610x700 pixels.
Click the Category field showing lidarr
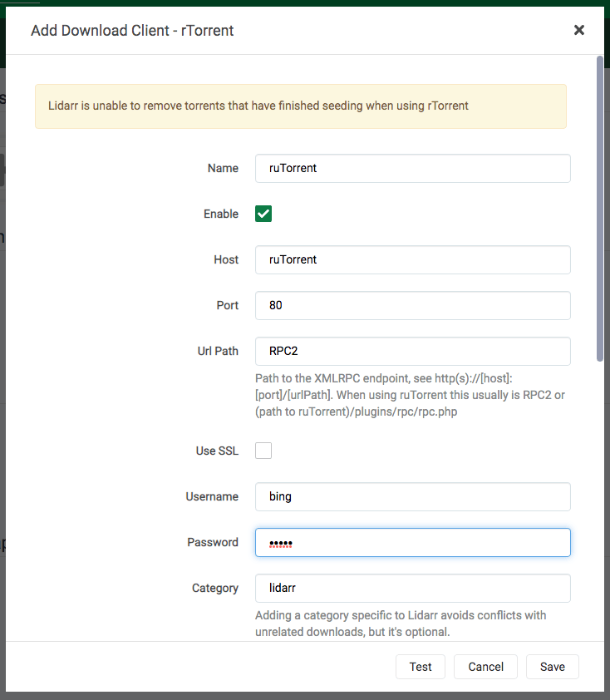coord(412,588)
